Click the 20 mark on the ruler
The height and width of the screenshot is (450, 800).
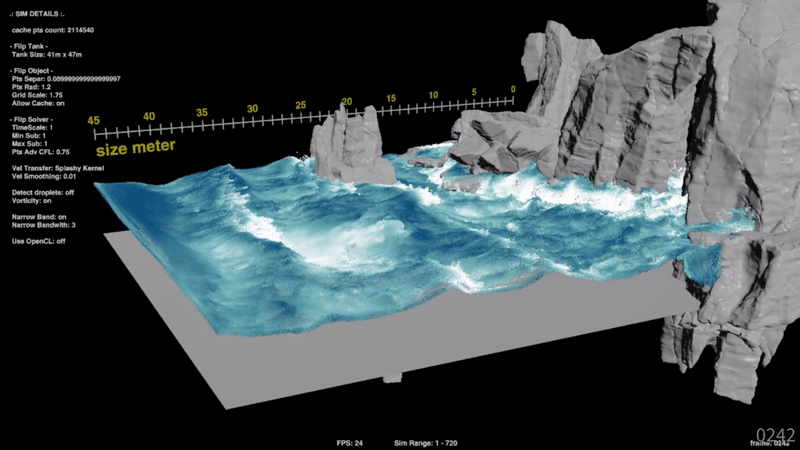[x=347, y=102]
